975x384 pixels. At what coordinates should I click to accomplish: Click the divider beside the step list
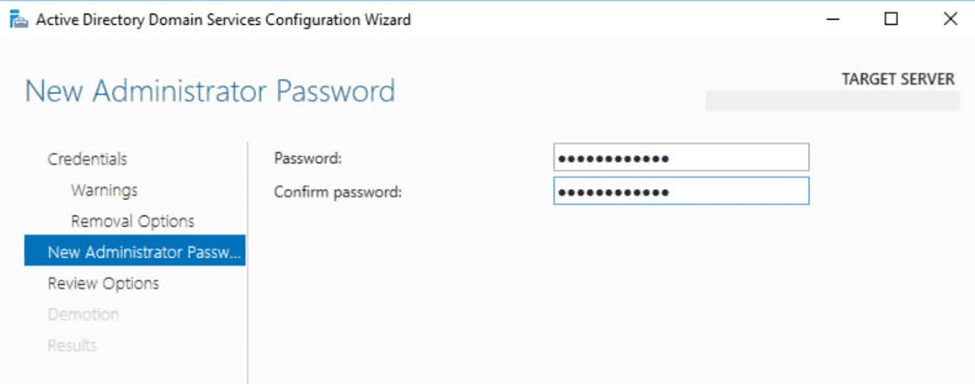pos(247,263)
